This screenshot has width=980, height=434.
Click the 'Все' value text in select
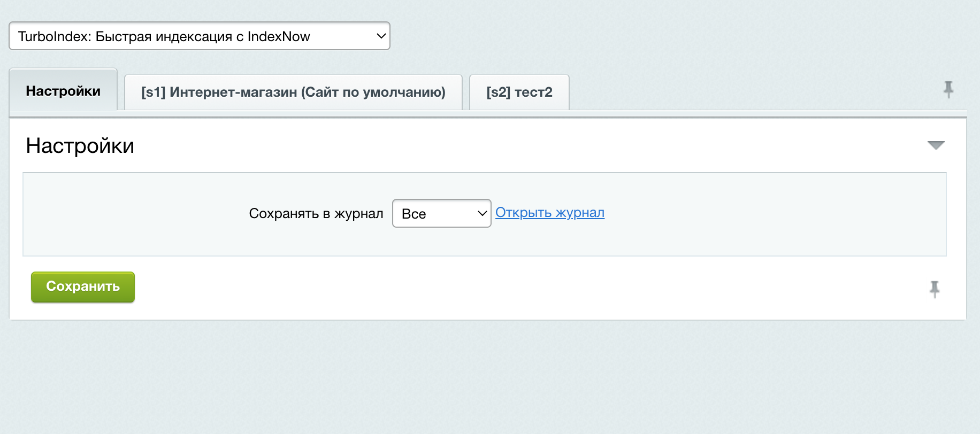click(414, 214)
